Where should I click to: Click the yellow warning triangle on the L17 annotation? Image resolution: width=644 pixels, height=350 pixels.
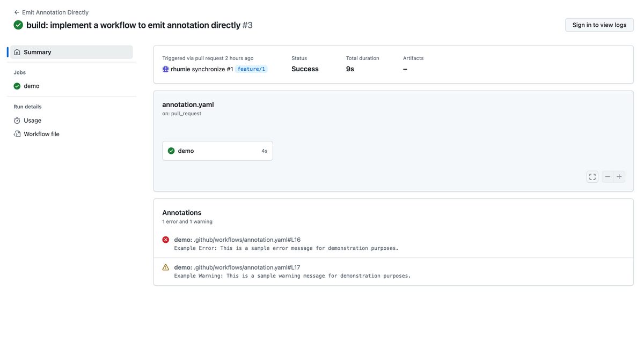point(166,267)
